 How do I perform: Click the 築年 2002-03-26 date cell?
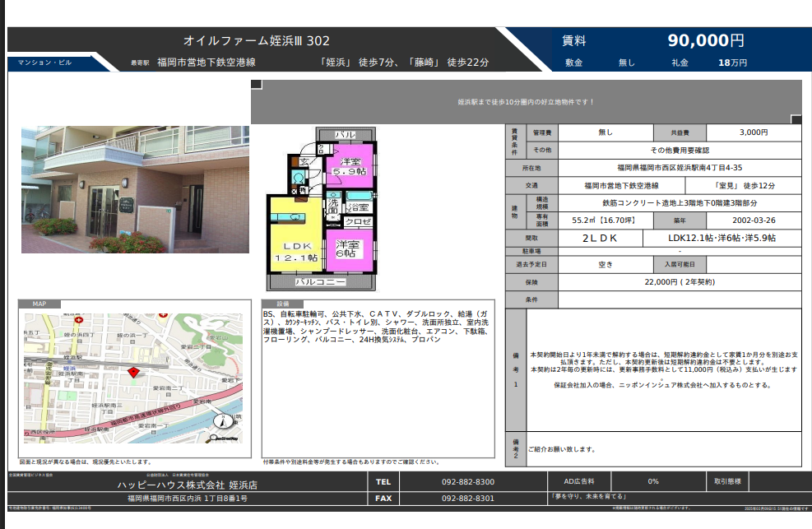(754, 220)
